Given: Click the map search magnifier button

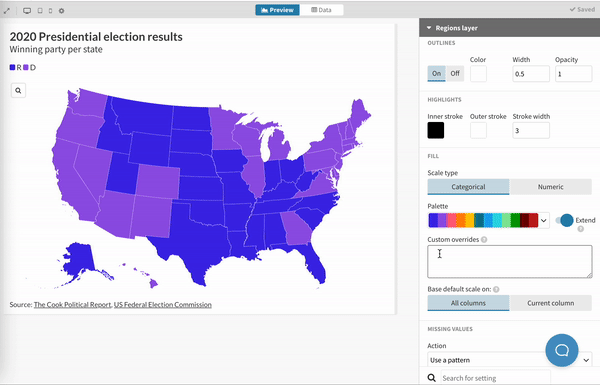Looking at the screenshot, I should [x=18, y=91].
